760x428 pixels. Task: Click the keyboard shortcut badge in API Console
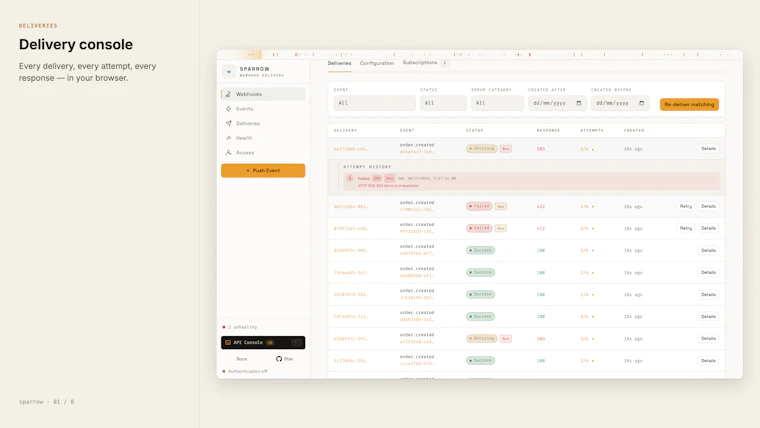click(296, 342)
